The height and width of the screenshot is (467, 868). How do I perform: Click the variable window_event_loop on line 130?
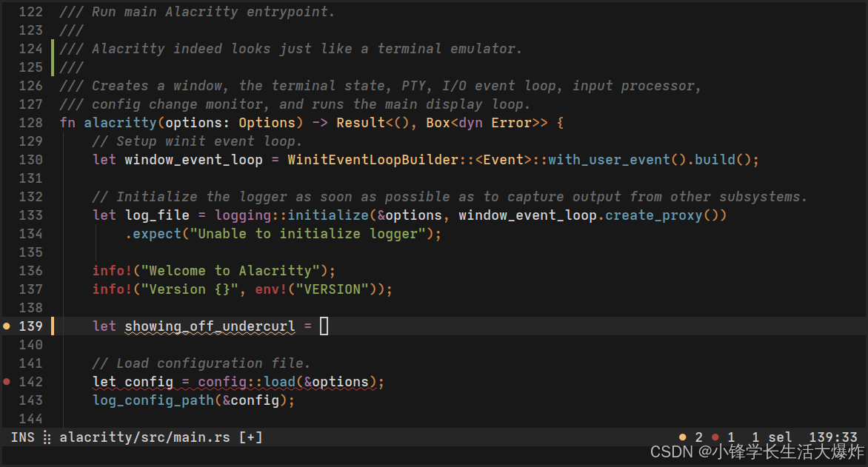click(194, 160)
